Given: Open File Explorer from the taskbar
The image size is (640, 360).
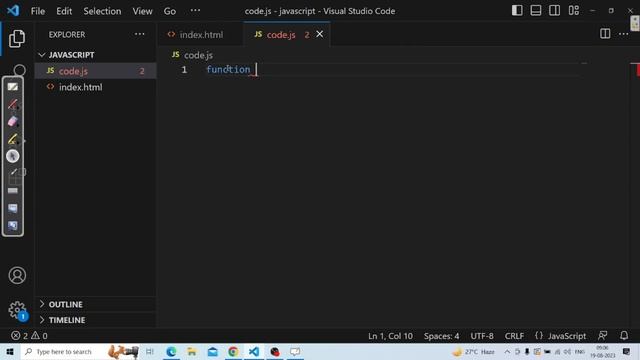Looking at the screenshot, I should click(191, 351).
